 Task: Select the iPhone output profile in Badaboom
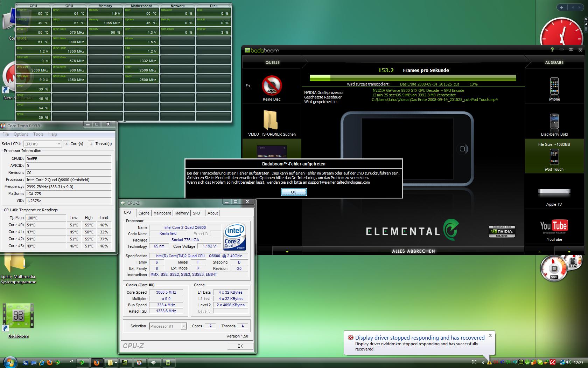pos(554,87)
